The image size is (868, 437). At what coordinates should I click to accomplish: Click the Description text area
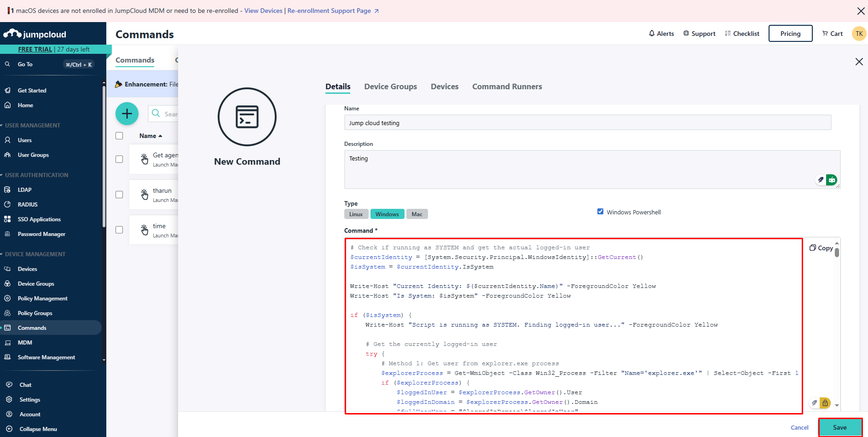[x=592, y=169]
